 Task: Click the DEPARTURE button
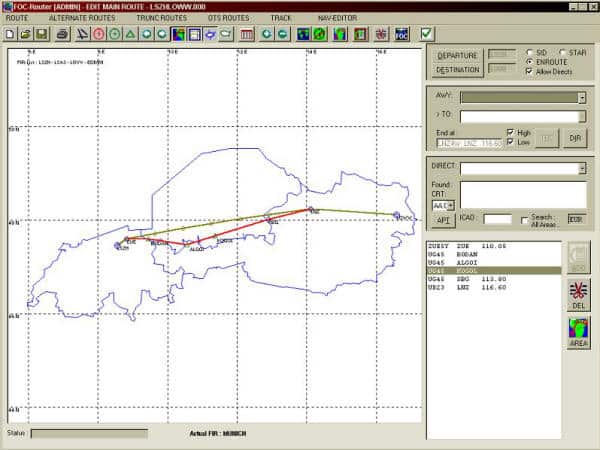(x=457, y=55)
